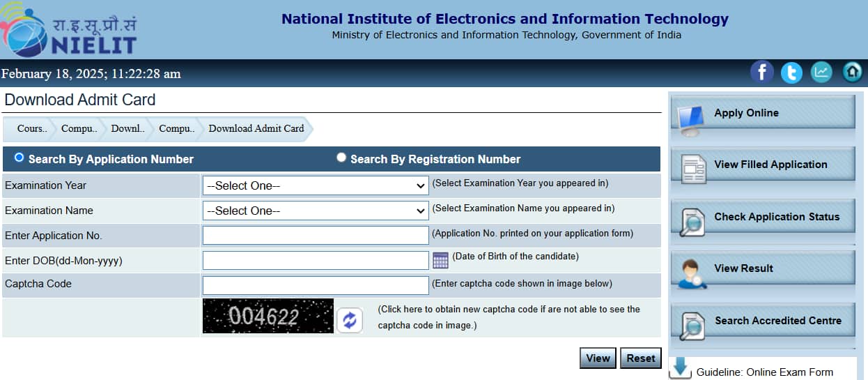
Task: Click the 'Captcha Code' label
Action: (38, 284)
